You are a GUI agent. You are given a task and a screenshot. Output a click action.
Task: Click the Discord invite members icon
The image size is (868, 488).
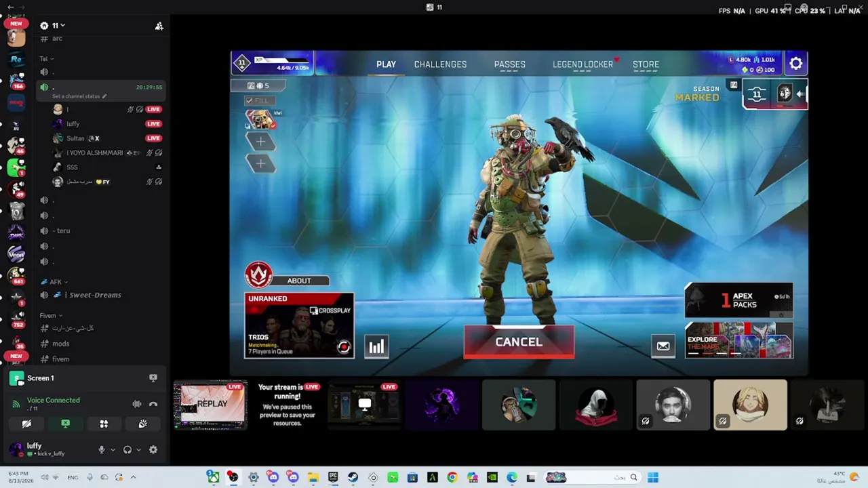coord(159,26)
